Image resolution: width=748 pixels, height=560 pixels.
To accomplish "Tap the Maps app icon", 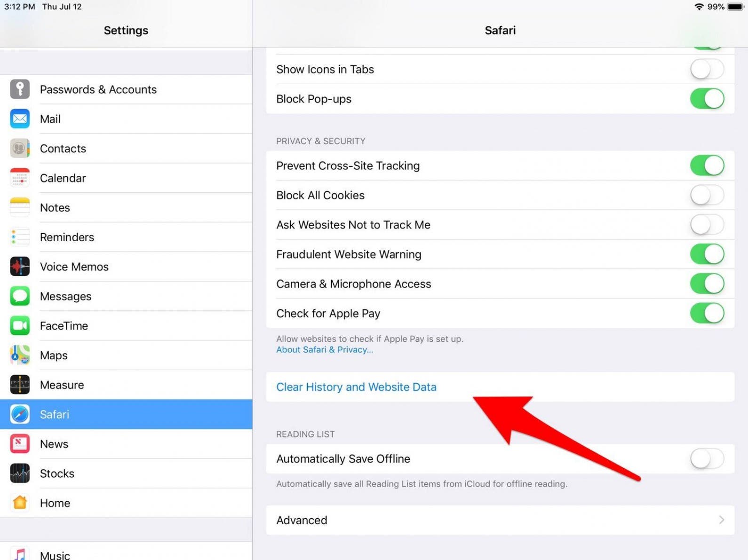I will pos(20,355).
